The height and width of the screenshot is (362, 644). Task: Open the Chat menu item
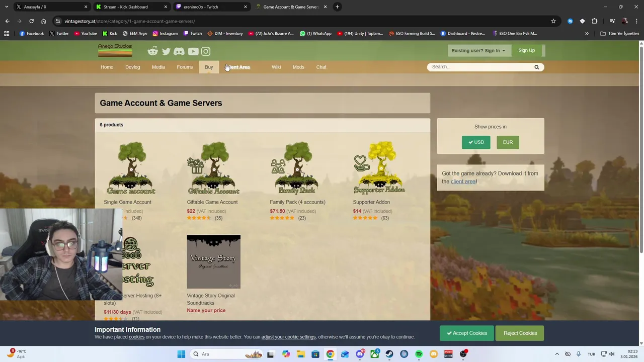321,67
